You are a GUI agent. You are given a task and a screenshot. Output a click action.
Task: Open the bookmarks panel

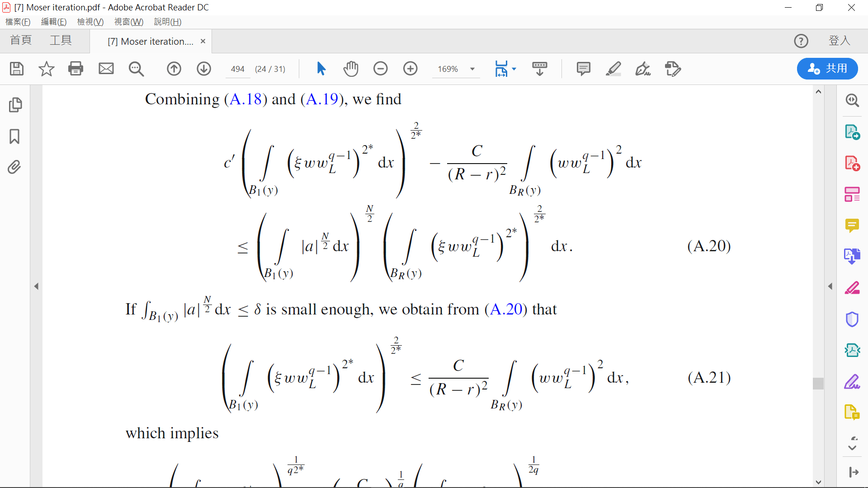pos(14,136)
